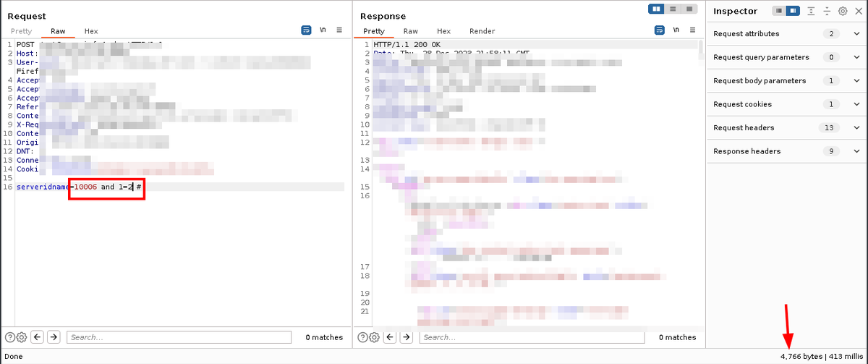The height and width of the screenshot is (364, 868).
Task: Click the Request attributes count badge 2
Action: coord(831,34)
